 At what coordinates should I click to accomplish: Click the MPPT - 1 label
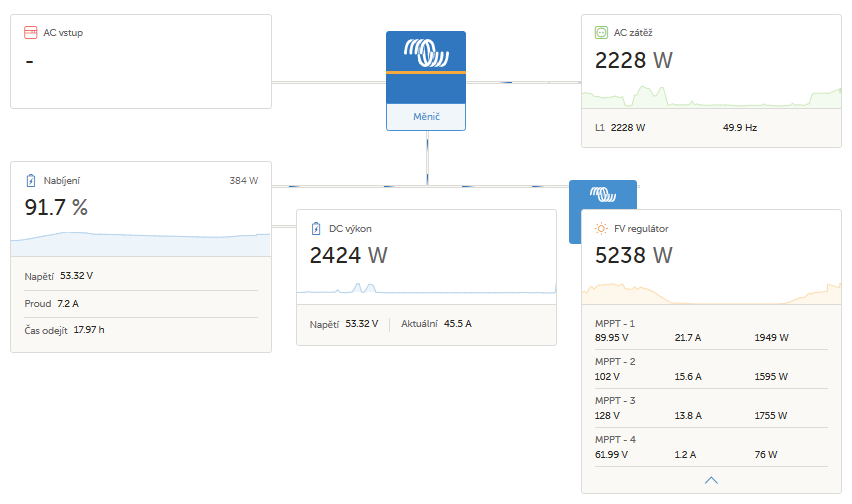(615, 324)
